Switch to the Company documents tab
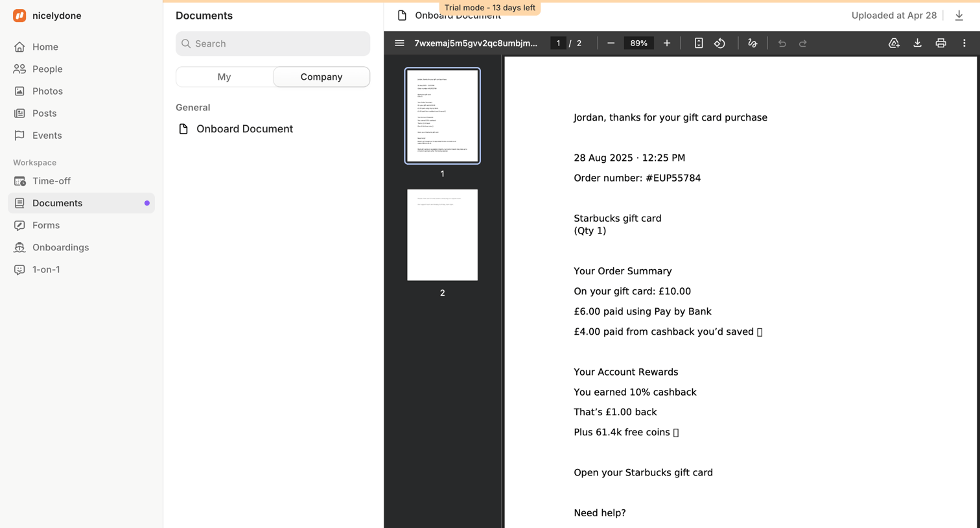 321,77
